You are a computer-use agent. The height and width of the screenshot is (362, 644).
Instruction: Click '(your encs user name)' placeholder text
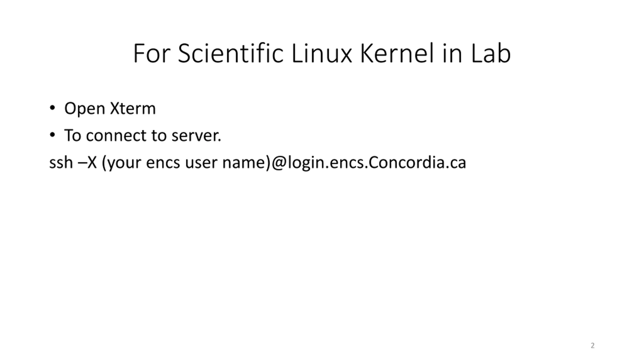coord(186,163)
